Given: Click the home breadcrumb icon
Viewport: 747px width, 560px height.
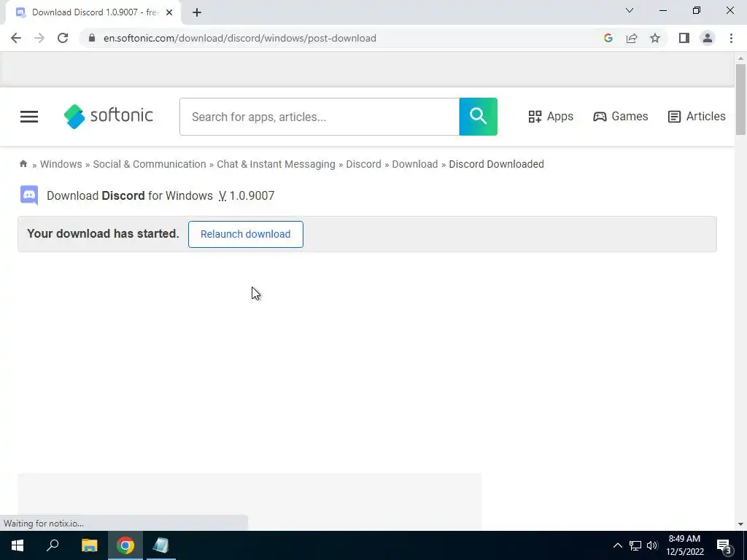Looking at the screenshot, I should 23,164.
